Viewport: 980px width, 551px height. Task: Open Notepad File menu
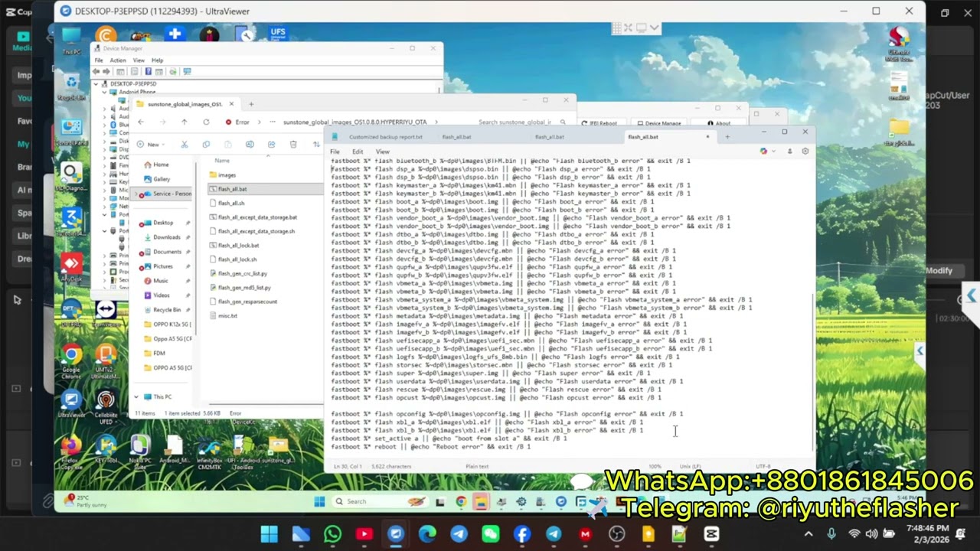point(335,152)
